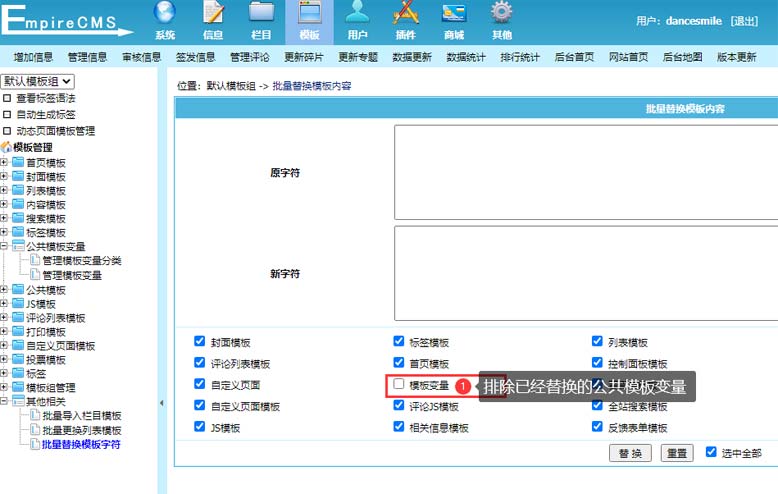Viewport: 778px width, 494px height.
Task: Click the 替换 button
Action: 630,453
